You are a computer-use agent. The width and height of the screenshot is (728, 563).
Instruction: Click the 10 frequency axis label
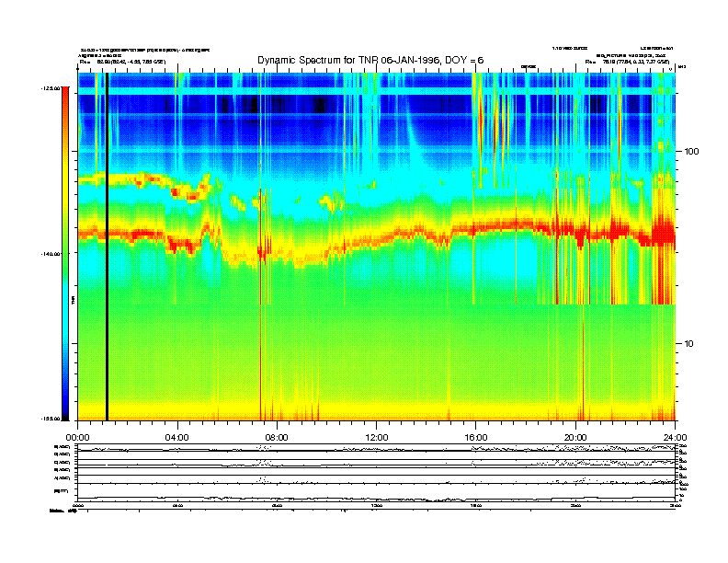689,344
